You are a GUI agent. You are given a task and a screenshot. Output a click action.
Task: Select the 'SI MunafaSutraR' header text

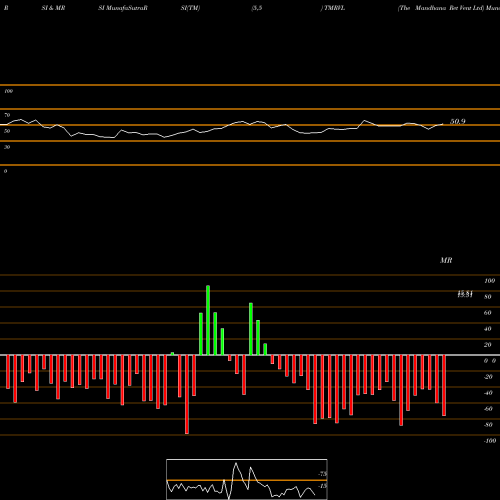click(x=123, y=8)
